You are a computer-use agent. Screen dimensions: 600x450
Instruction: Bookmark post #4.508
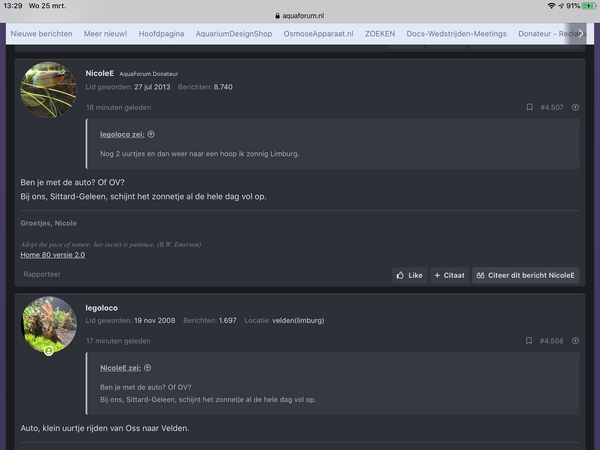pyautogui.click(x=529, y=341)
